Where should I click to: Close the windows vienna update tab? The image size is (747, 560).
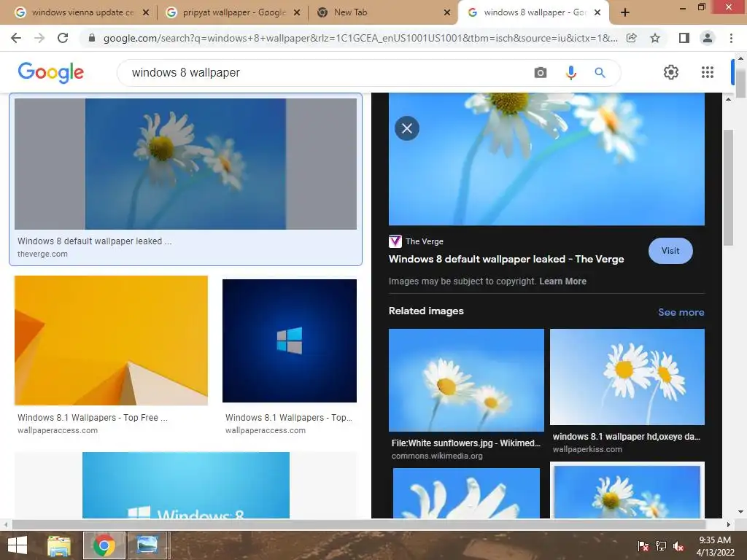[146, 12]
